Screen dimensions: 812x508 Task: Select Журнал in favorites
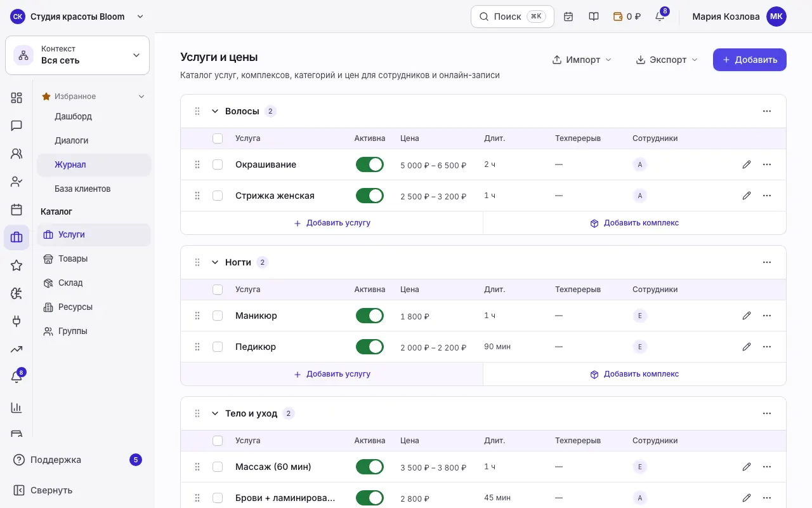click(x=94, y=164)
